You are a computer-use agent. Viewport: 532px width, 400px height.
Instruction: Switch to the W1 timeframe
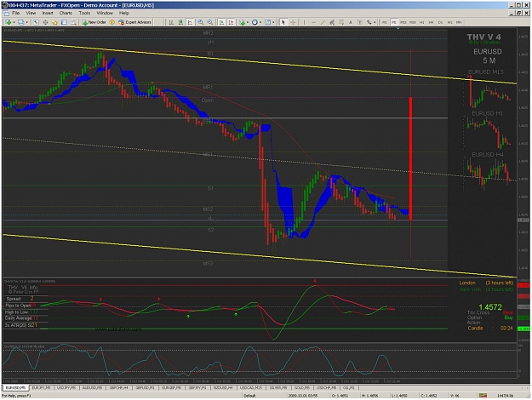click(x=450, y=22)
